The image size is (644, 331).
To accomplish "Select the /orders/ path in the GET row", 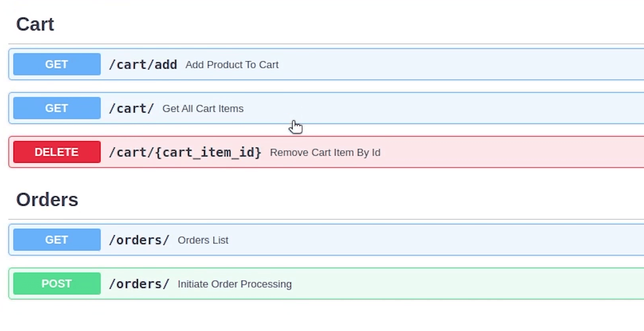I will pyautogui.click(x=139, y=240).
